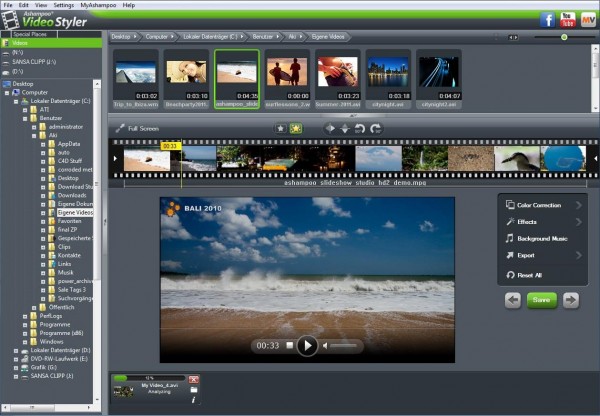The width and height of the screenshot is (600, 416).
Task: Select the citynight2.avi thumbnail
Action: pos(439,79)
